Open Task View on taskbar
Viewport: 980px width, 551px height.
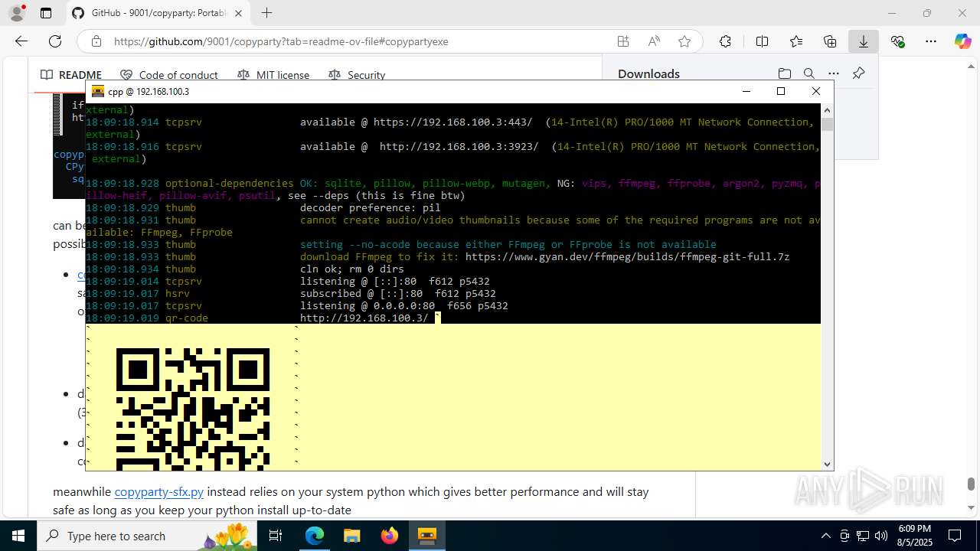[276, 536]
